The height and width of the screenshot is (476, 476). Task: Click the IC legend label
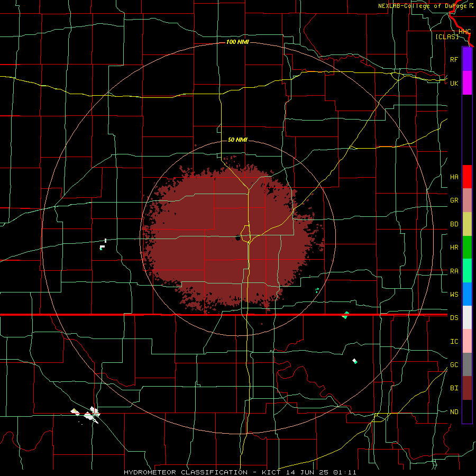click(454, 342)
